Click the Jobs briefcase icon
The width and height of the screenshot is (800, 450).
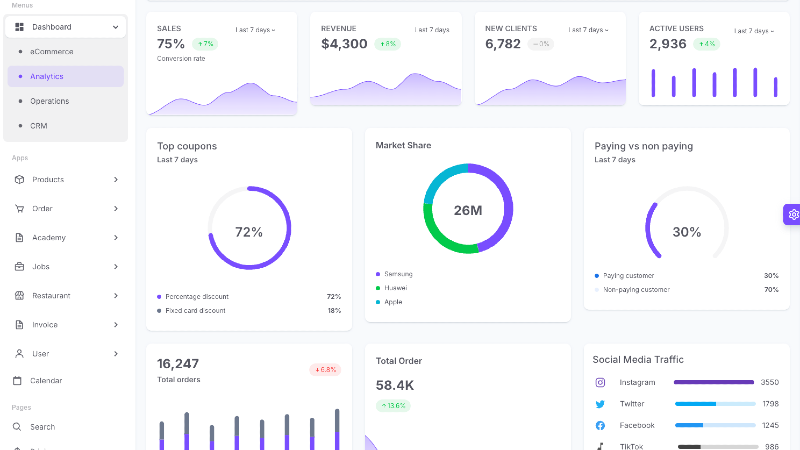(x=19, y=267)
